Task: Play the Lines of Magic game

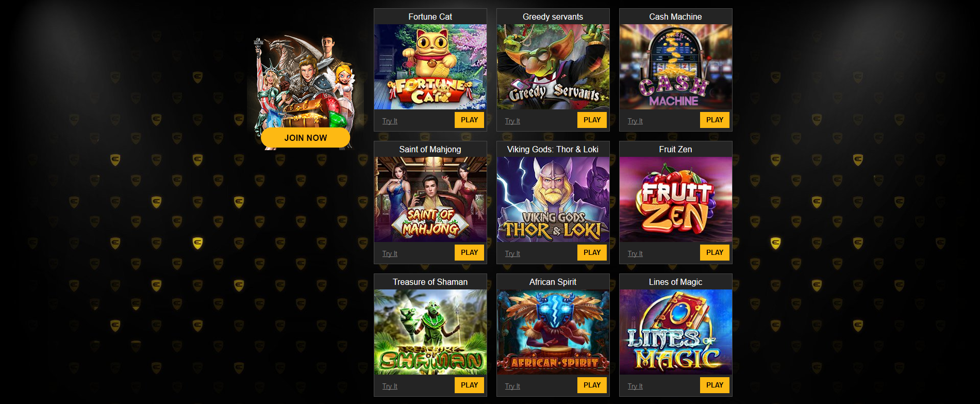Action: 715,385
